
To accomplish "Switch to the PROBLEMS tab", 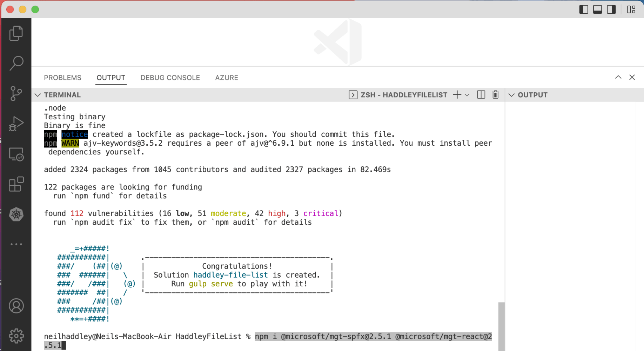I will (x=63, y=78).
